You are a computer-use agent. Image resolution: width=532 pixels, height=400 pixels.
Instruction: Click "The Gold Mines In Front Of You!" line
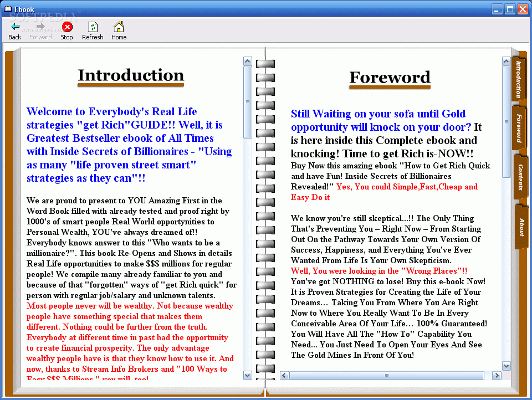pos(352,355)
